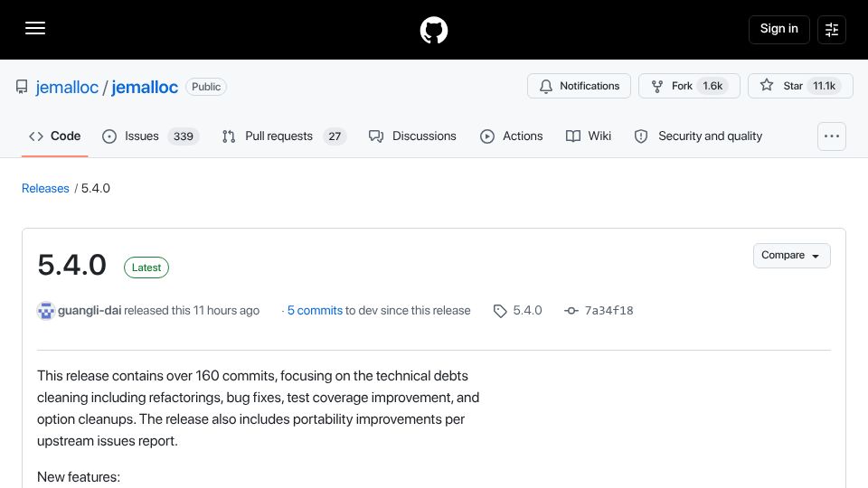Click guangli-dai avatar image

pyautogui.click(x=46, y=311)
